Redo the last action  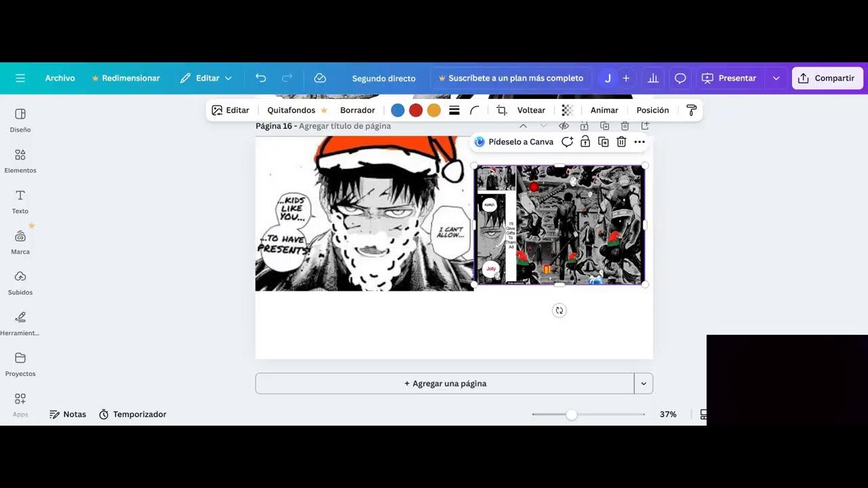click(287, 78)
